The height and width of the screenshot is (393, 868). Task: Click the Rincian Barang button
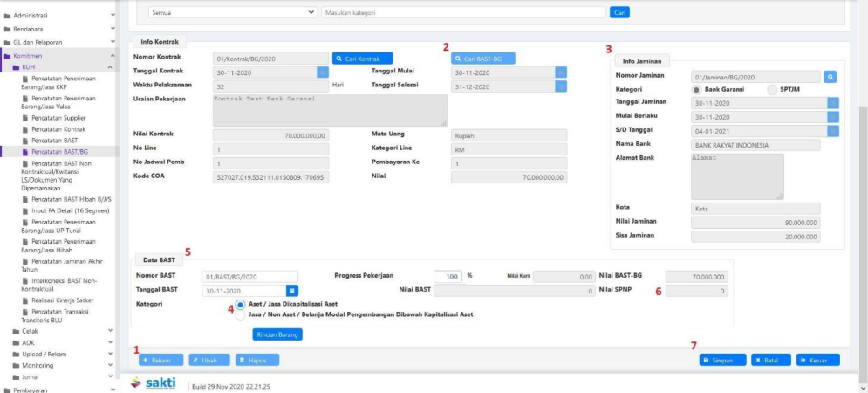(277, 334)
